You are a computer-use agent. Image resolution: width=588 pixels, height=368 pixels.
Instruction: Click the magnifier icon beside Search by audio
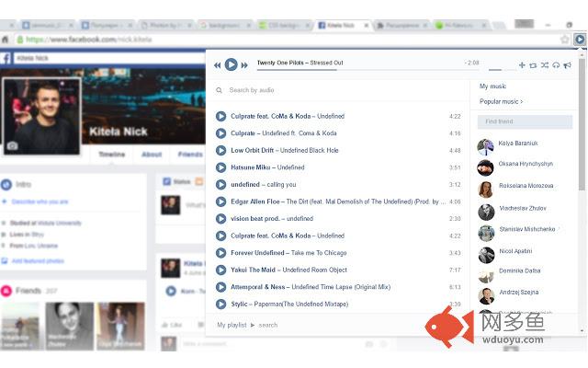coord(219,90)
